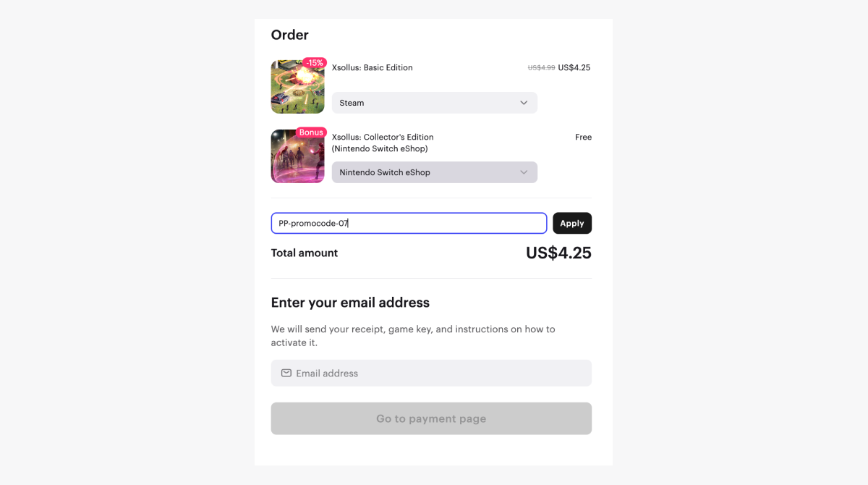The width and height of the screenshot is (868, 485).
Task: Click the Xsollus: Basic Edition title
Action: [x=372, y=67]
